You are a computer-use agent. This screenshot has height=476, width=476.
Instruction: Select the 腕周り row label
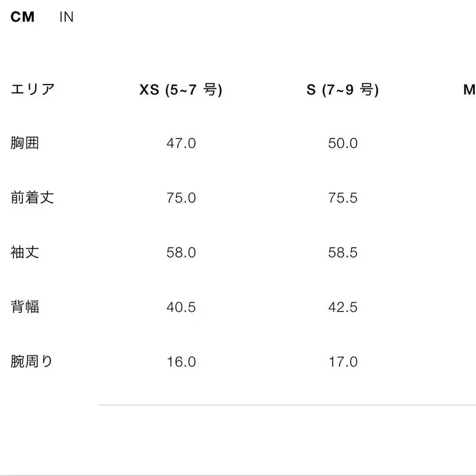click(33, 362)
